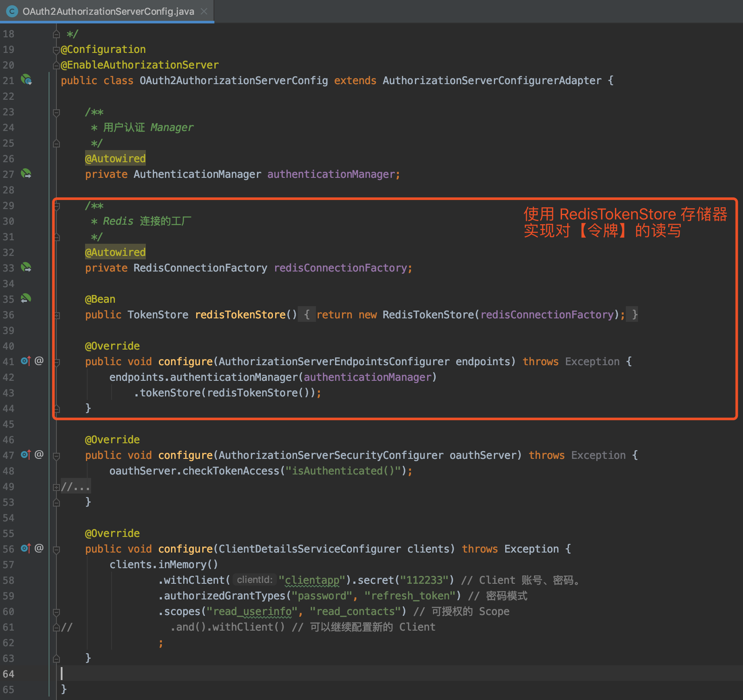The height and width of the screenshot is (700, 743).
Task: Click the autowired gutter icon for redisConnectionFactory field
Action: pos(26,268)
